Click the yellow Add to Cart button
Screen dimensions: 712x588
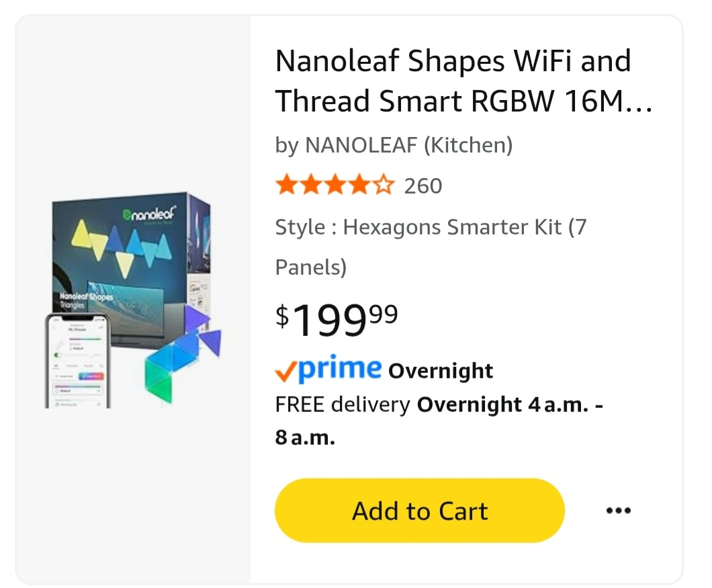(419, 511)
